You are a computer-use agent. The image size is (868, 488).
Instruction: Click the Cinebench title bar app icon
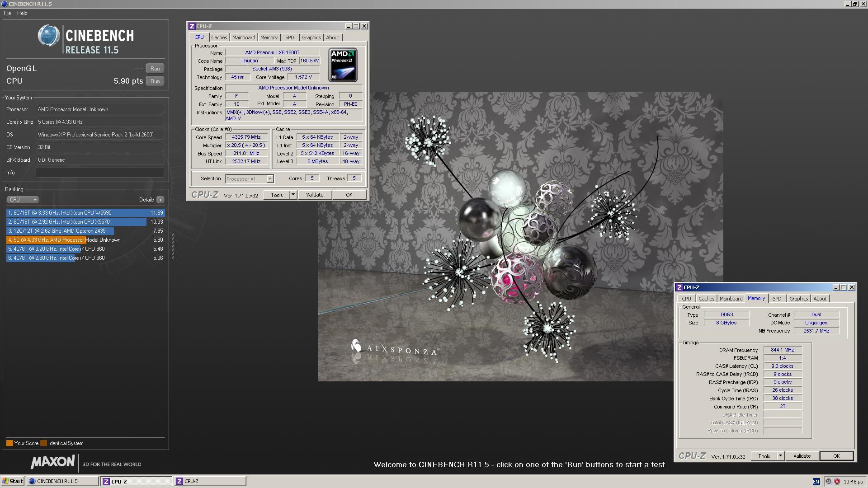click(x=4, y=4)
